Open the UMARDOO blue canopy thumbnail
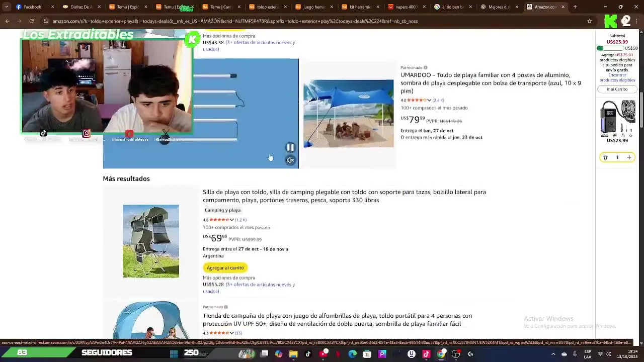The height and width of the screenshot is (362, 644). [x=348, y=114]
